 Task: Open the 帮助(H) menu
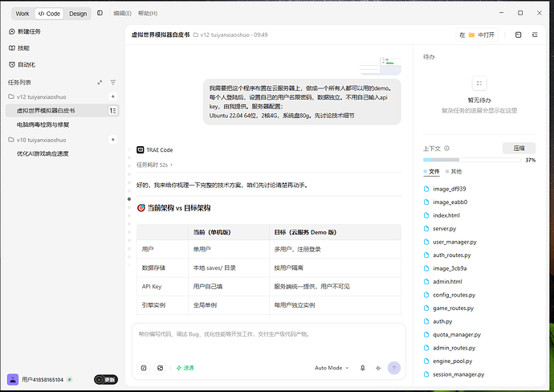coord(148,13)
